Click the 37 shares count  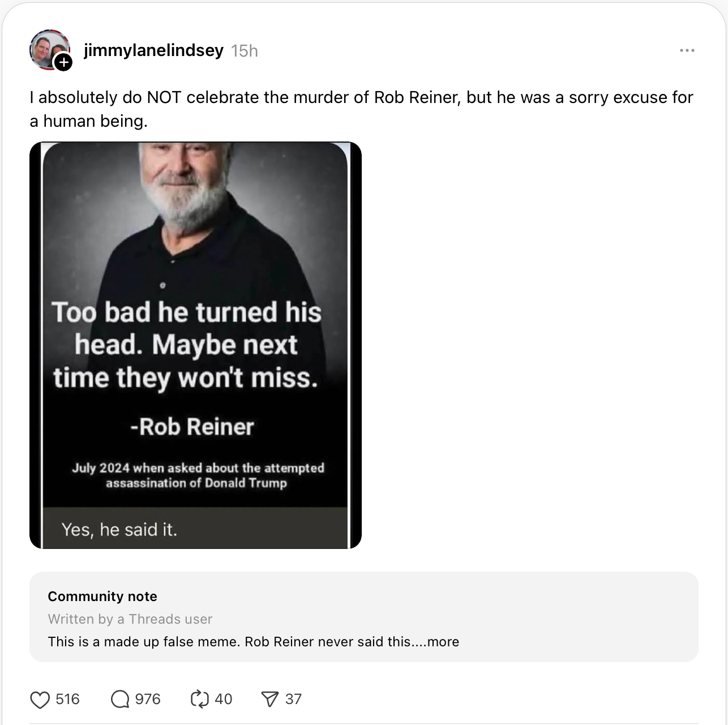pos(293,700)
